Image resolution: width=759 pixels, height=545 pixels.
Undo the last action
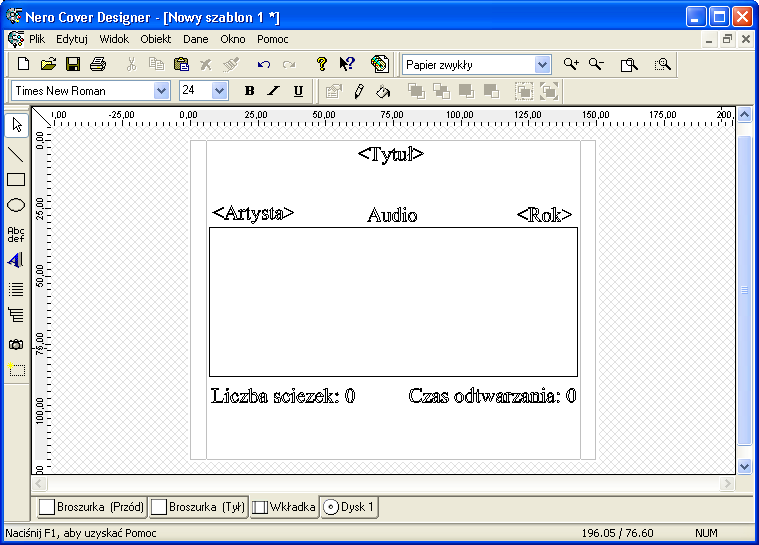point(264,64)
